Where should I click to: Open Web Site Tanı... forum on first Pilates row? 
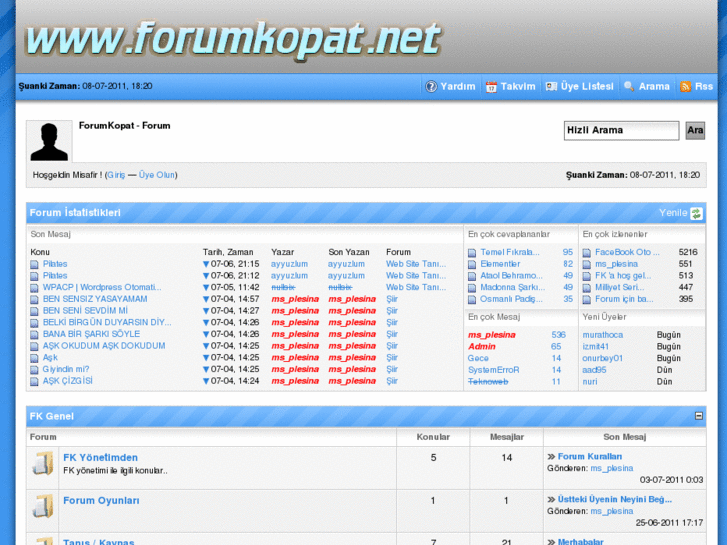tap(416, 264)
